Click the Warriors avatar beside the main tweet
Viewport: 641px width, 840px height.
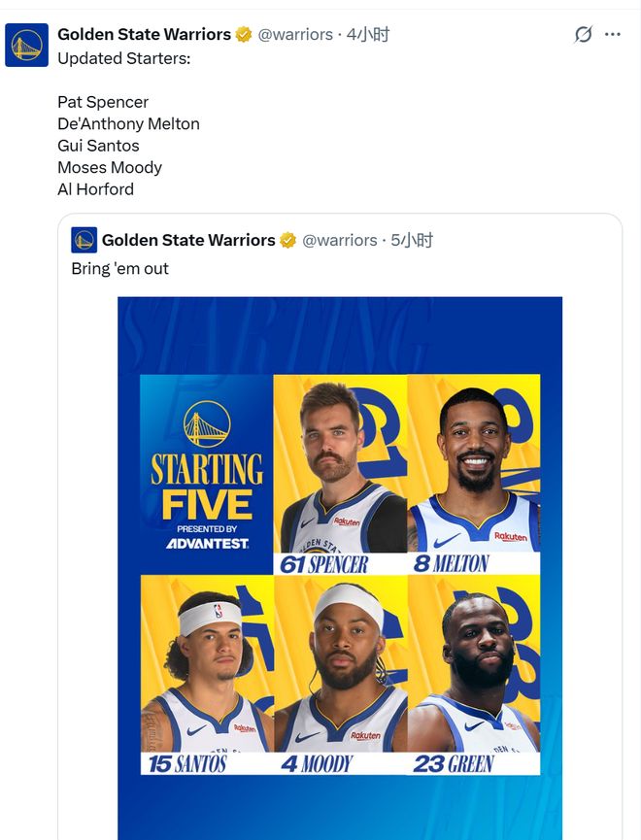(26, 46)
